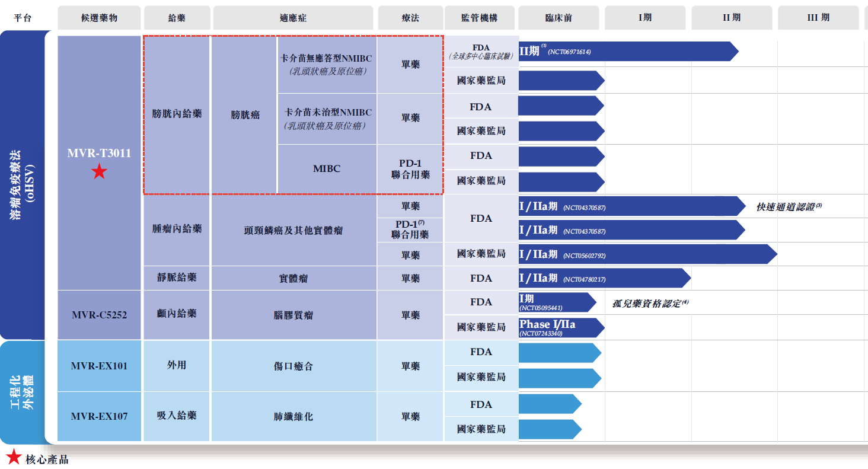868x469 pixels.
Task: Select 單藥 in the 卡介苗未治型NMIBC row
Action: coord(410,118)
